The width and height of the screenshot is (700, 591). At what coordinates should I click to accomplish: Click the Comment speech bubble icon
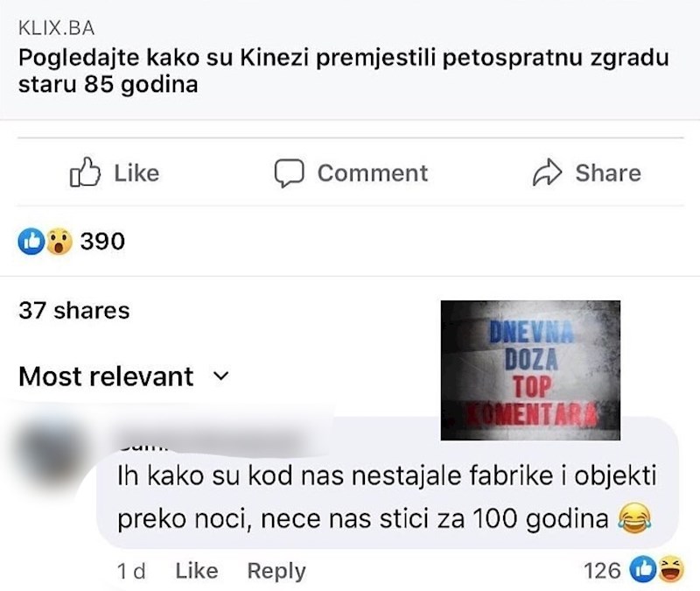(x=289, y=172)
